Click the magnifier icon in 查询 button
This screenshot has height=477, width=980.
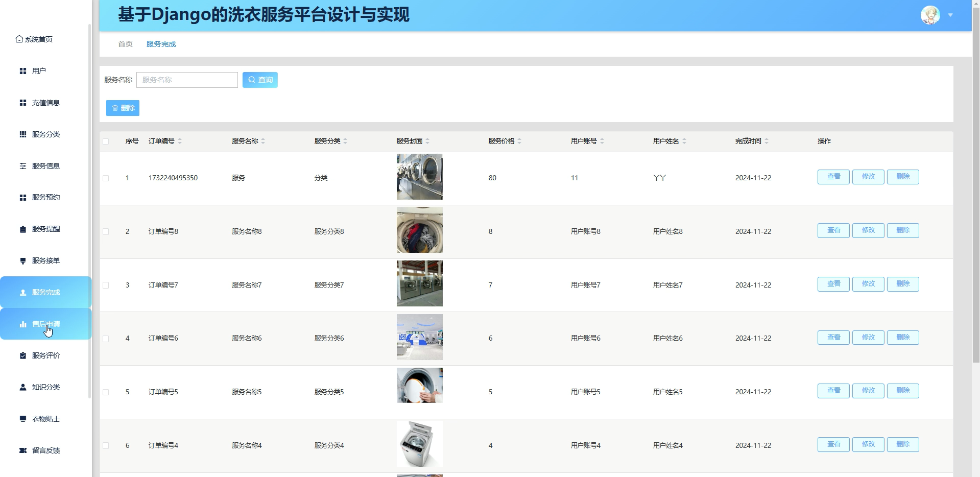252,80
